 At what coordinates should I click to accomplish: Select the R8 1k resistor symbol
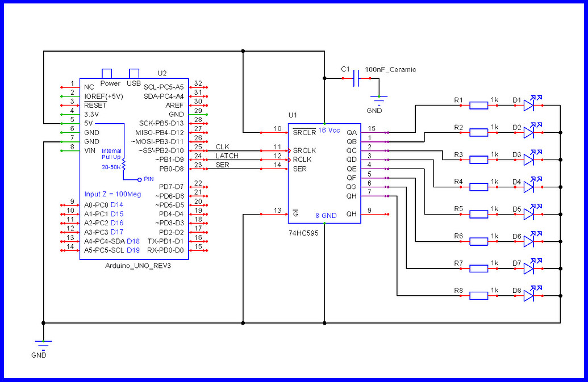point(477,295)
